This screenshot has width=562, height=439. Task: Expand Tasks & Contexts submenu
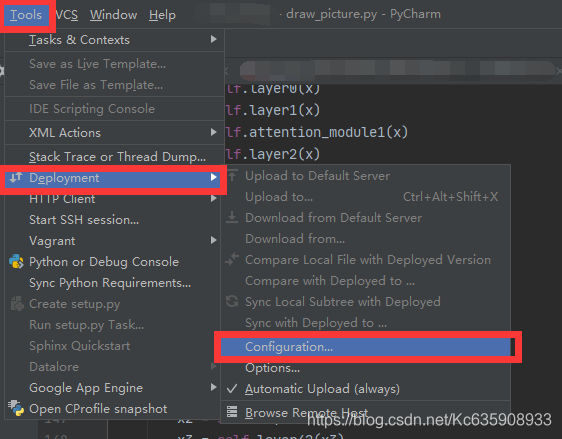coord(114,40)
